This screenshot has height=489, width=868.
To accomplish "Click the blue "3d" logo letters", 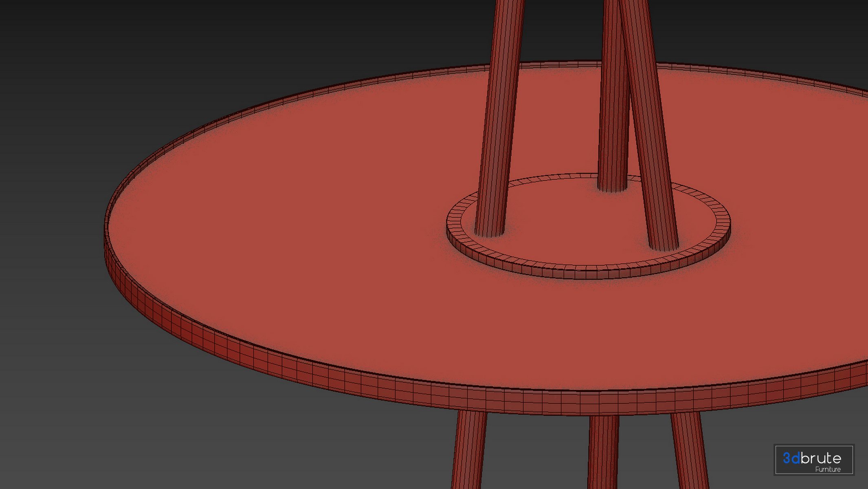I will [x=791, y=458].
